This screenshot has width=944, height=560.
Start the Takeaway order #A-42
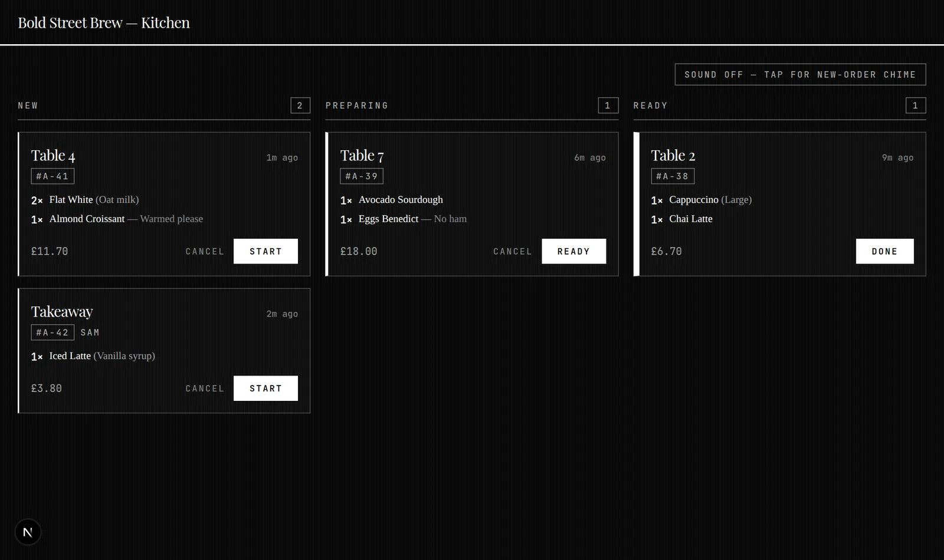pyautogui.click(x=265, y=388)
